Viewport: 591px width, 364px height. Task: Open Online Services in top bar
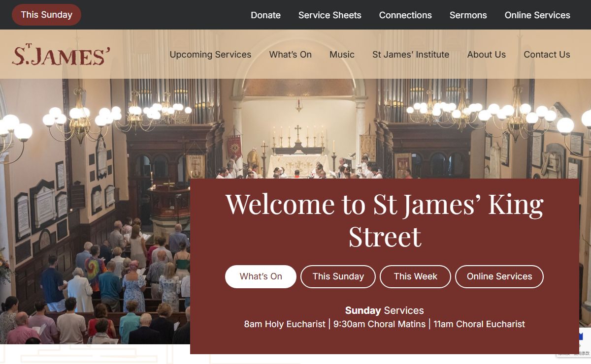(537, 15)
